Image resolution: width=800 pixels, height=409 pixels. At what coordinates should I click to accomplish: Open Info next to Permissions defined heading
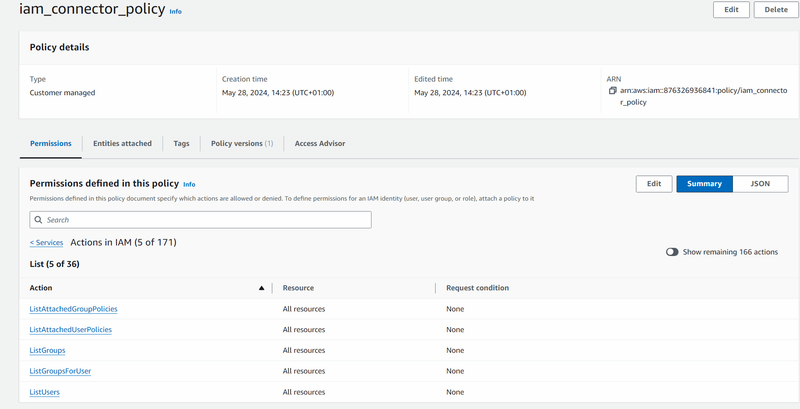click(189, 184)
